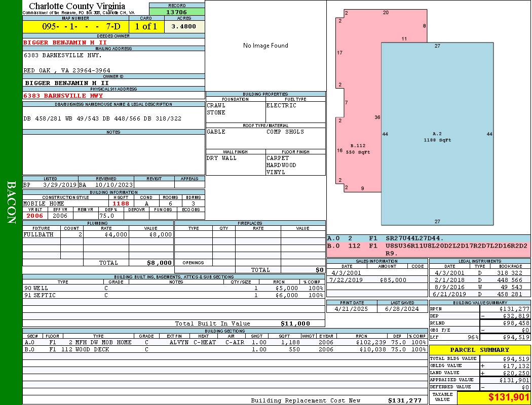Click the year built value 2006 in red
The height and width of the screenshot is (405, 532).
point(35,216)
